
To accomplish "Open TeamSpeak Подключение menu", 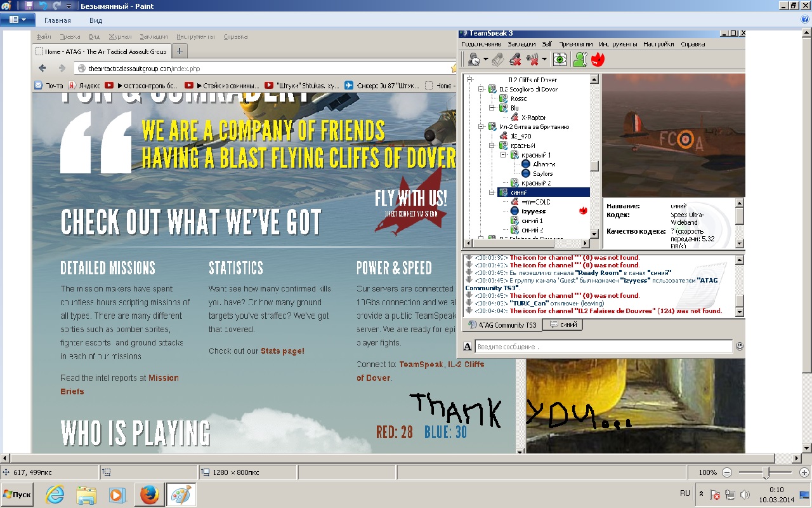I will 481,44.
